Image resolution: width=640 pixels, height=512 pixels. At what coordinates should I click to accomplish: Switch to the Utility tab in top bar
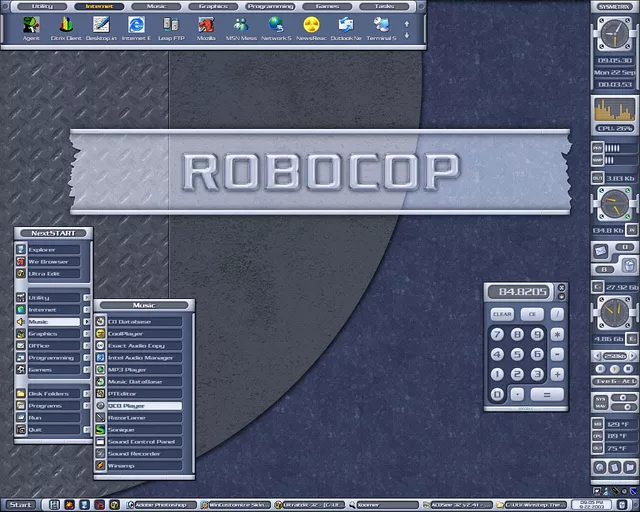pos(42,6)
